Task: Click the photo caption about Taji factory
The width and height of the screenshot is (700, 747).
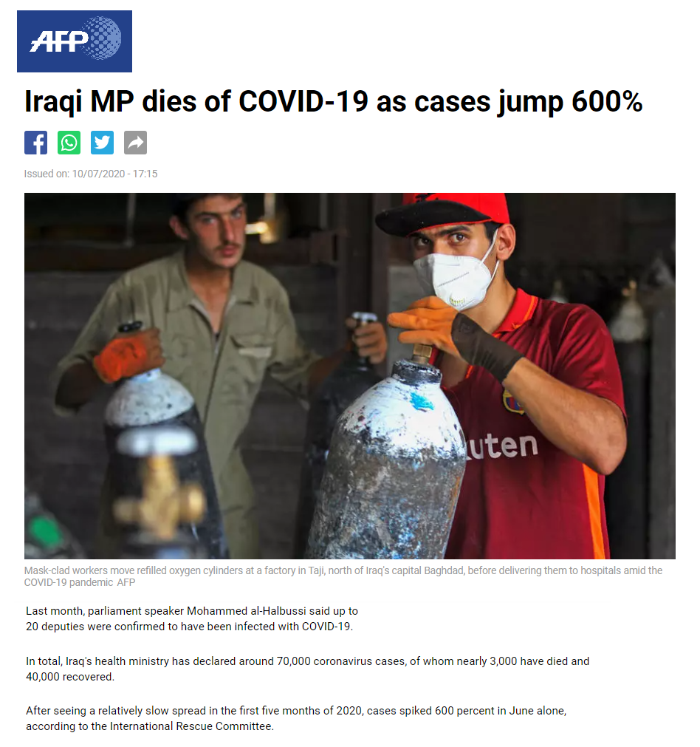Action: (x=343, y=576)
